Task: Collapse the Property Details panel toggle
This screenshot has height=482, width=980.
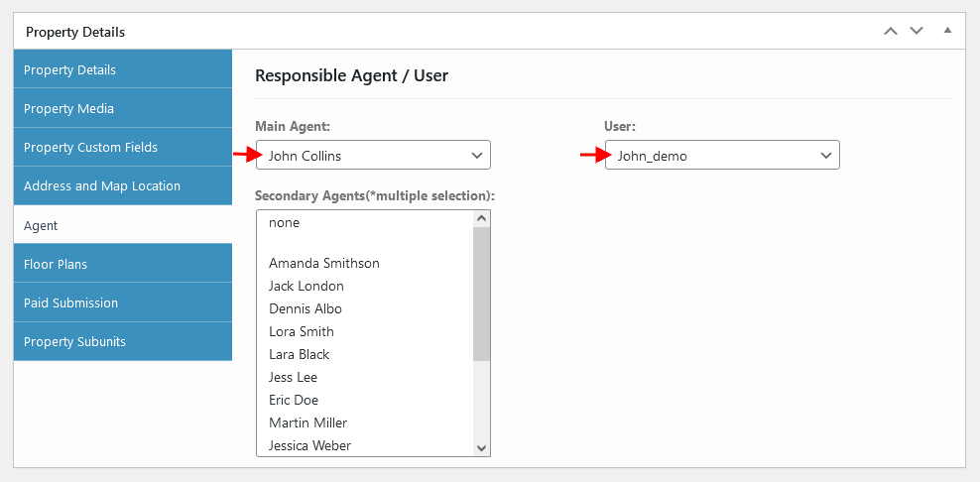Action: click(947, 30)
